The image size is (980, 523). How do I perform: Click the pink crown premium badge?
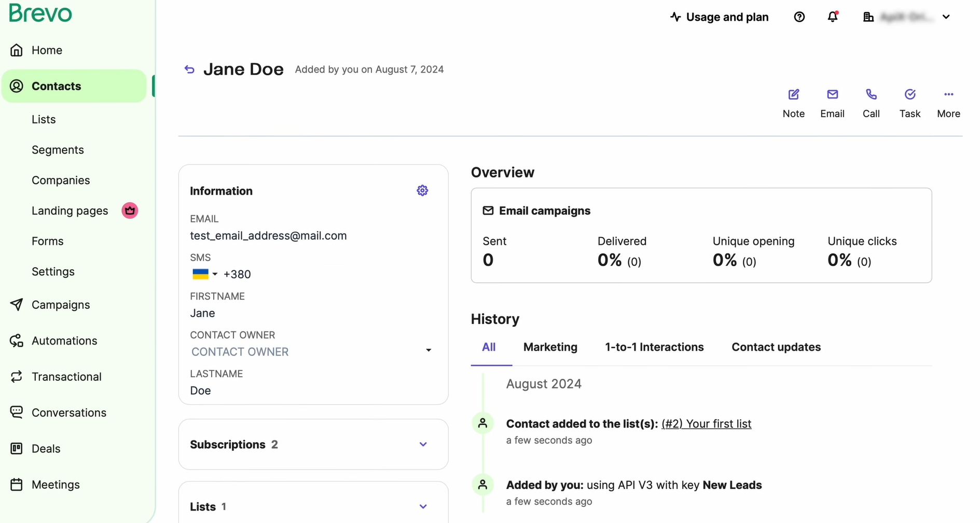[130, 211]
